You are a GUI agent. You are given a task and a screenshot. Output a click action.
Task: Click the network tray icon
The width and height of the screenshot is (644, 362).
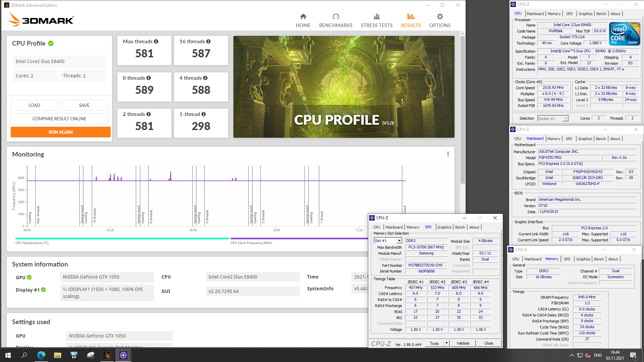coord(580,355)
